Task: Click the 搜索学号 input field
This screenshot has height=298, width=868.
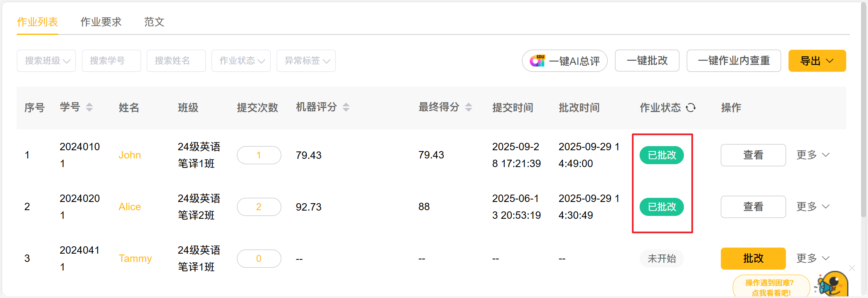Action: [112, 61]
